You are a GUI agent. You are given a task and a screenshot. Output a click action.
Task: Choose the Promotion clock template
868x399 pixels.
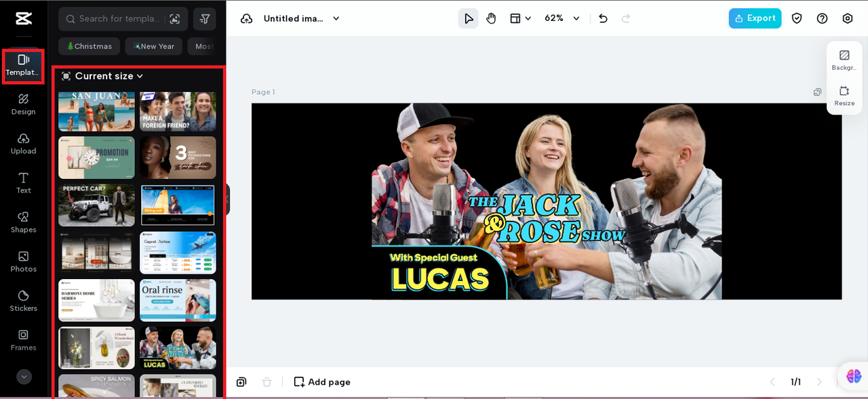click(96, 158)
